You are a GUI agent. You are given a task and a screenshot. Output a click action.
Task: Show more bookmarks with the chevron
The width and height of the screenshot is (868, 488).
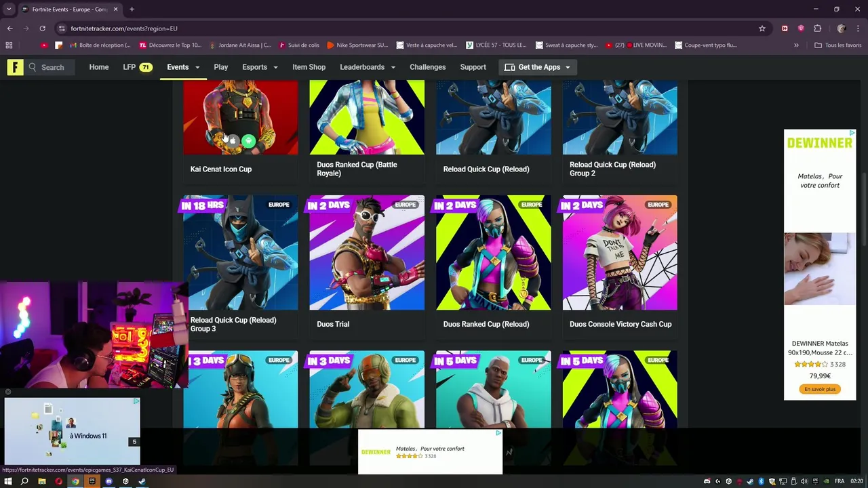pos(796,45)
